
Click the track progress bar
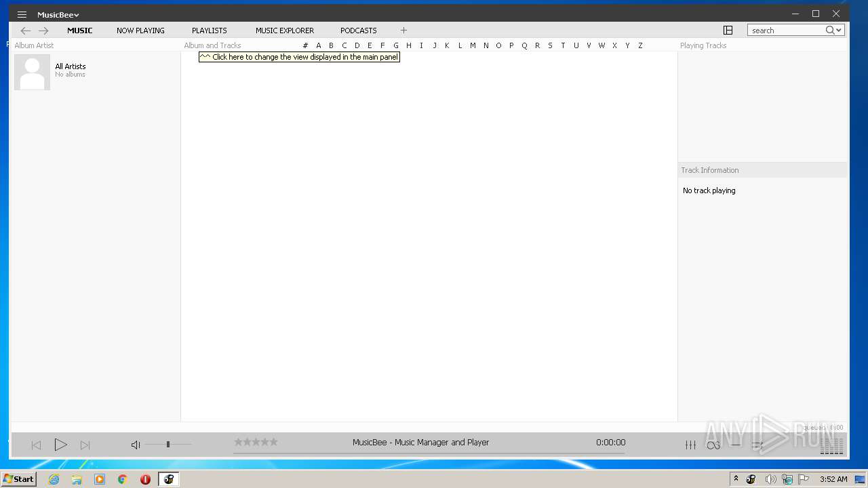429,453
